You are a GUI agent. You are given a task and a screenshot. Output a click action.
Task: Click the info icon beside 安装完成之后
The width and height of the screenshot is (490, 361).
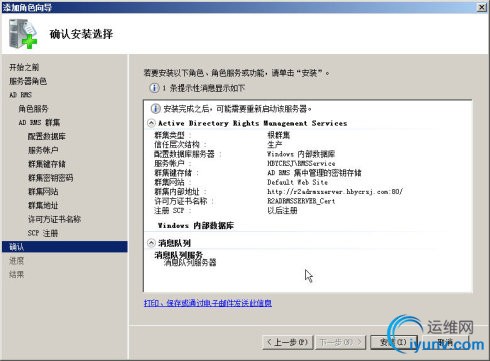pyautogui.click(x=155, y=109)
